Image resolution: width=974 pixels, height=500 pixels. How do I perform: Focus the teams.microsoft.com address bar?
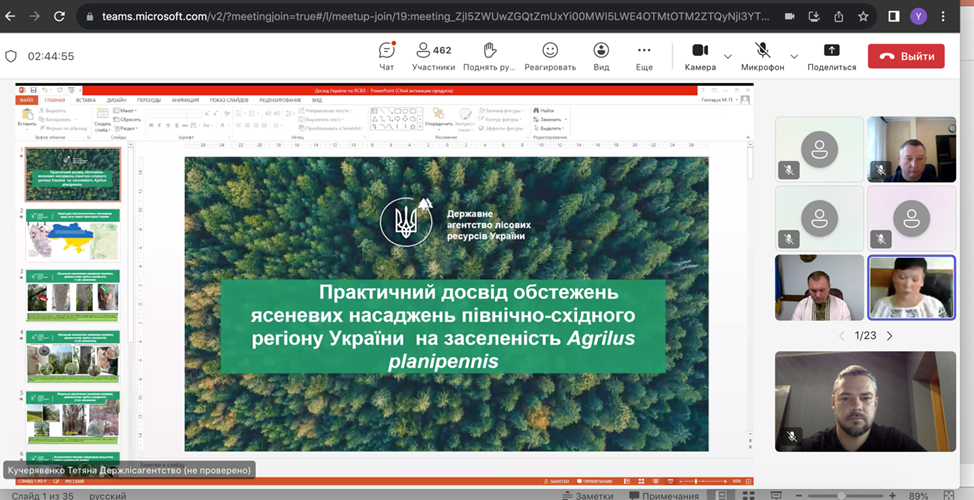tap(435, 17)
